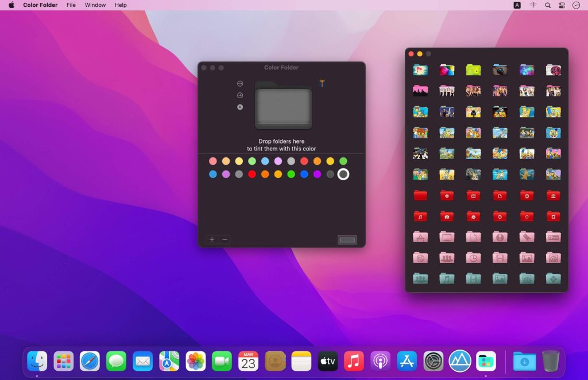Screen dimensions: 588x380
Task: Click the key icon above the folder preview
Action: click(x=322, y=83)
